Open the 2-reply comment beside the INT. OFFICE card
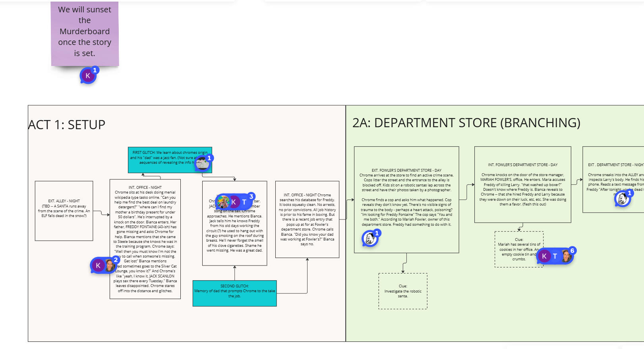The height and width of the screenshot is (349, 644). [x=103, y=266]
